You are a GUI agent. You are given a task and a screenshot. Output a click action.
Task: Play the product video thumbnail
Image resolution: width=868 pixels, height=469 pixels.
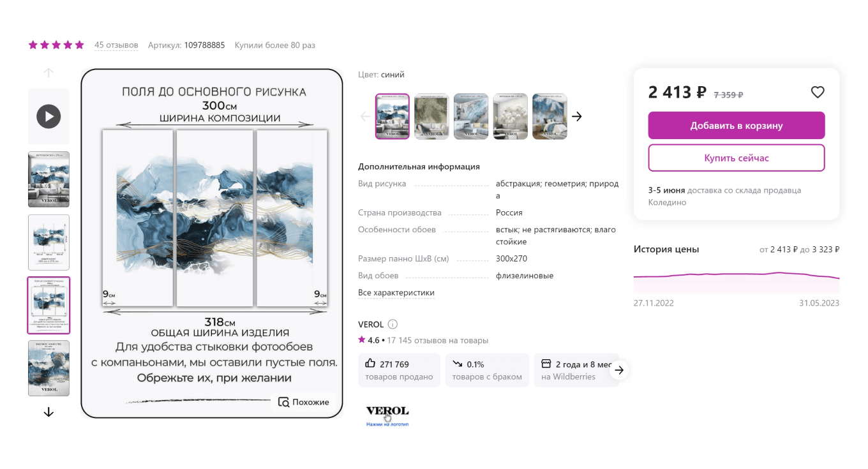49,116
